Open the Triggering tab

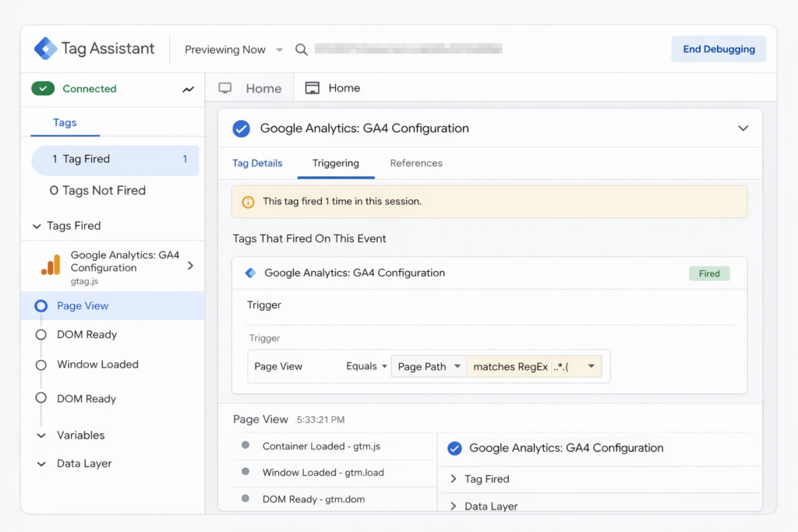point(335,164)
